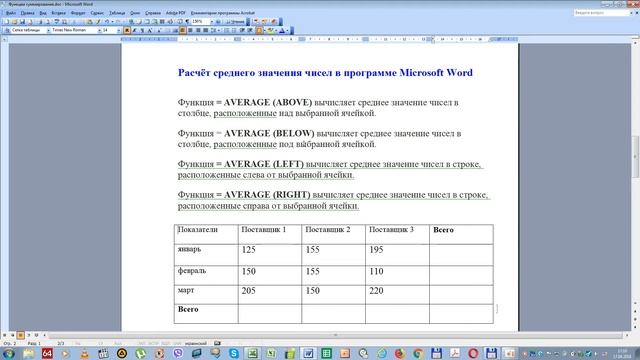Click the Open document toolbar icon
This screenshot has width=640, height=360.
(14, 21)
